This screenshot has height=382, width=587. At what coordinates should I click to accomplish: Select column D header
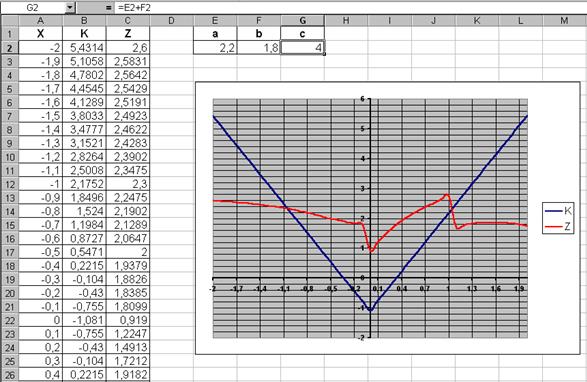pyautogui.click(x=171, y=20)
